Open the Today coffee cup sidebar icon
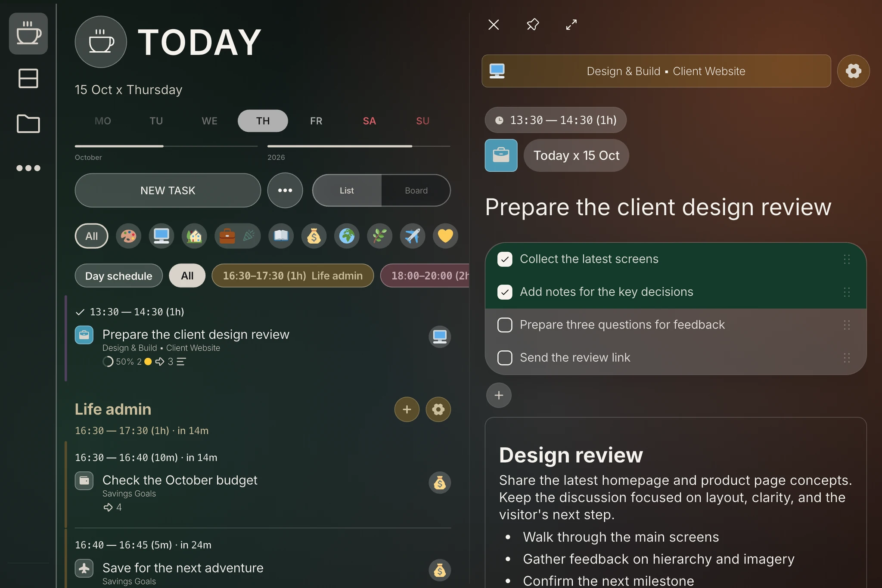 28,34
